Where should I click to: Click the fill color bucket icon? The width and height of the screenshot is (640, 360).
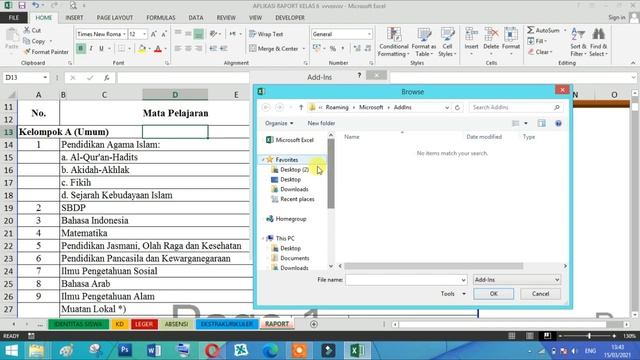point(142,49)
